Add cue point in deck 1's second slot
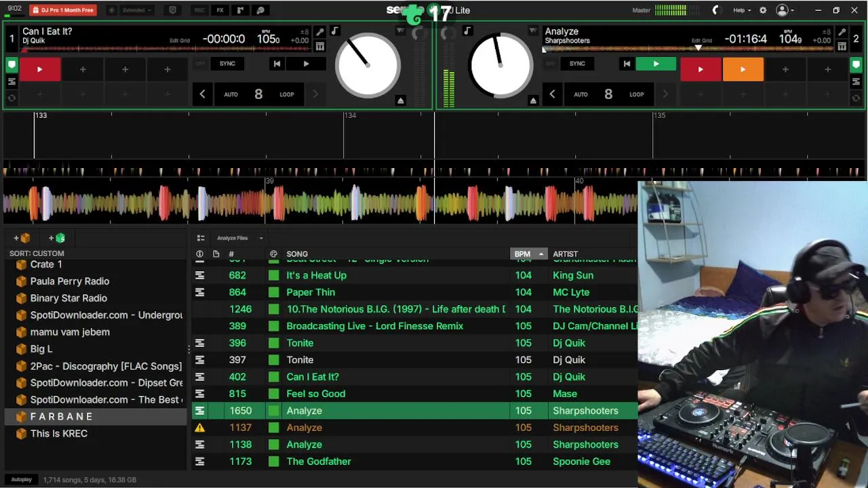The image size is (868, 488). pos(83,69)
